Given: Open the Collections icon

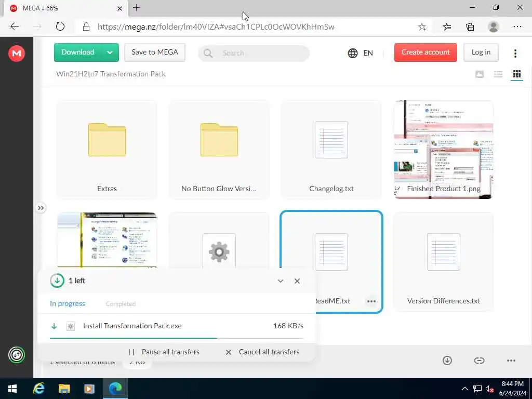Looking at the screenshot, I should 470,27.
